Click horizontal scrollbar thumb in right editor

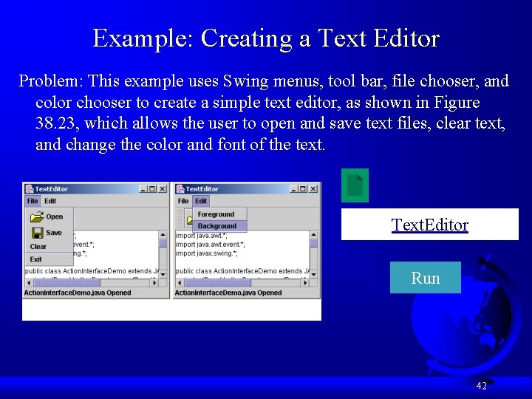point(217,282)
